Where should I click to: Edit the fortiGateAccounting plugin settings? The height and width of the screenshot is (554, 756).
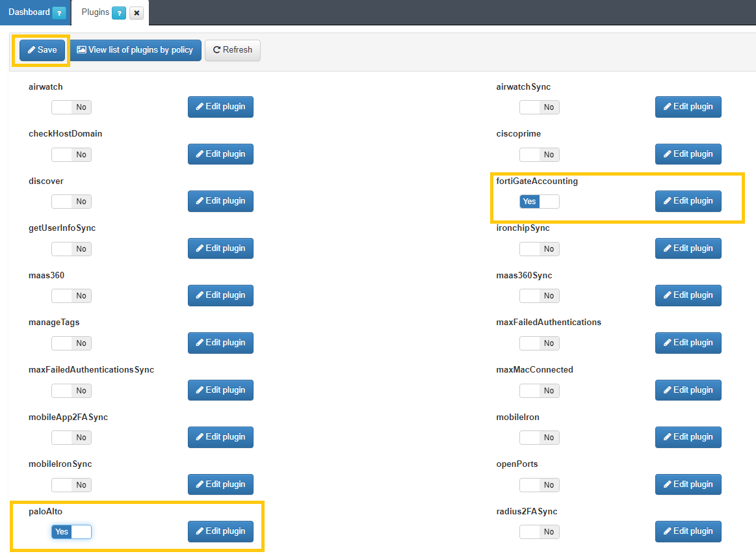[x=688, y=201]
